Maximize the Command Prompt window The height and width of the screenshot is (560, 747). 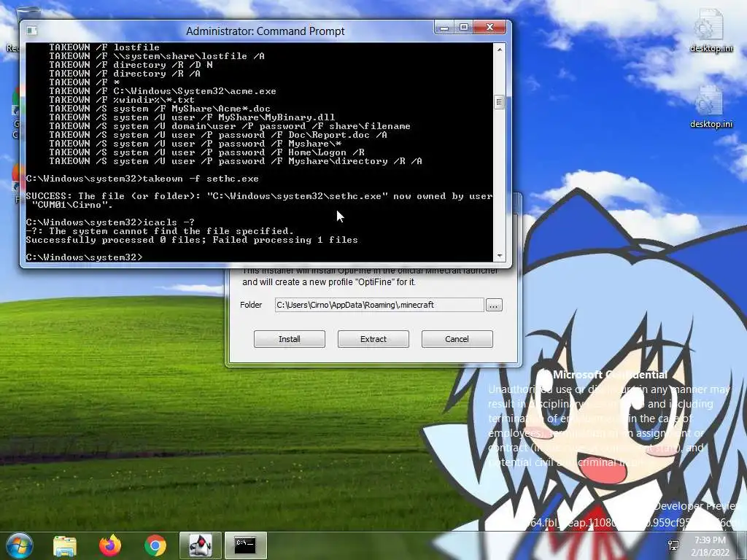(463, 28)
